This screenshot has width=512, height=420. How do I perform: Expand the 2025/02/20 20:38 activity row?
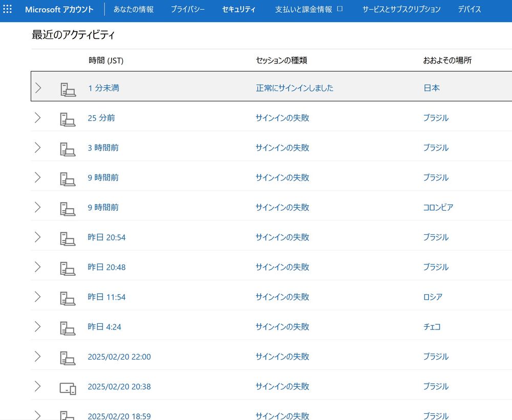[38, 386]
